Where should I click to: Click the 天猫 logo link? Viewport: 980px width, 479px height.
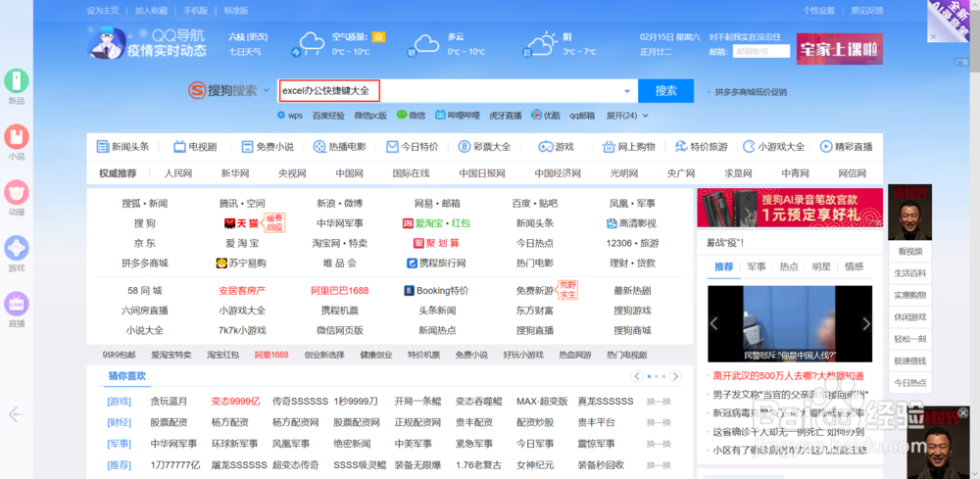(x=241, y=223)
